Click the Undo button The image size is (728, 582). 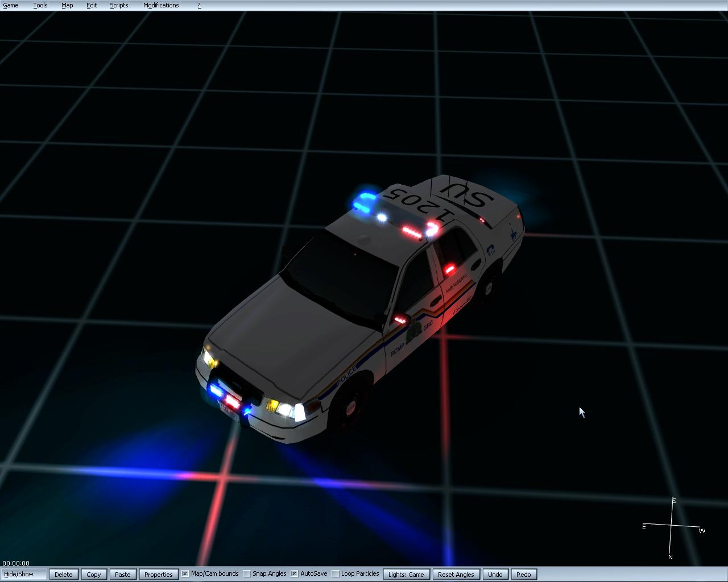[495, 574]
